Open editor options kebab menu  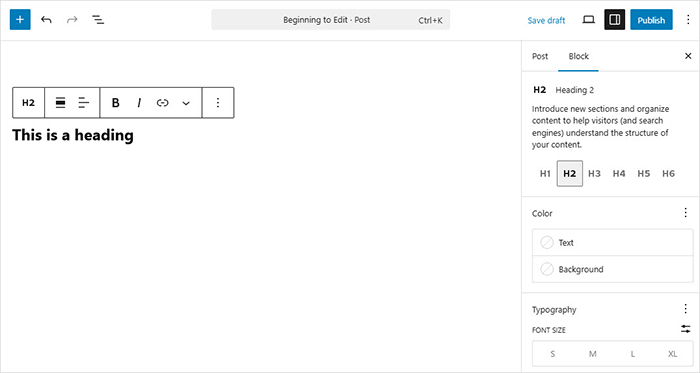point(688,20)
